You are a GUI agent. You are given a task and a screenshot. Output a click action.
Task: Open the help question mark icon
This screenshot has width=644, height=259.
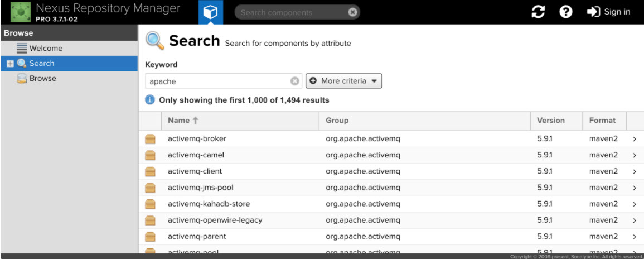pos(566,12)
